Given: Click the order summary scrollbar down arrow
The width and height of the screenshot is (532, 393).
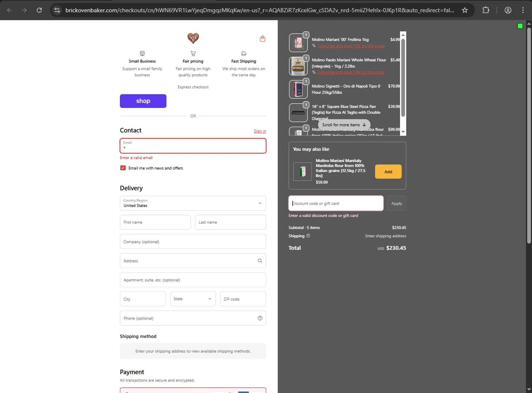Looking at the screenshot, I should pos(403,132).
